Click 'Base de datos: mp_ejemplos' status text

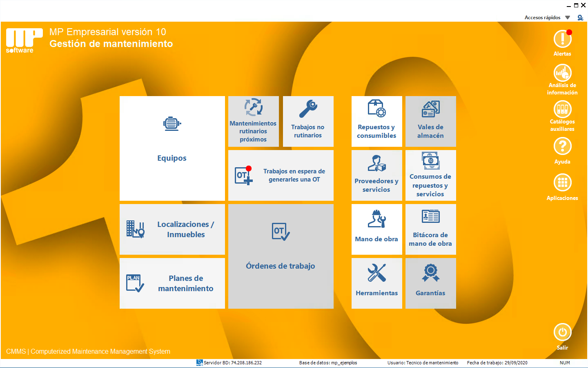328,363
